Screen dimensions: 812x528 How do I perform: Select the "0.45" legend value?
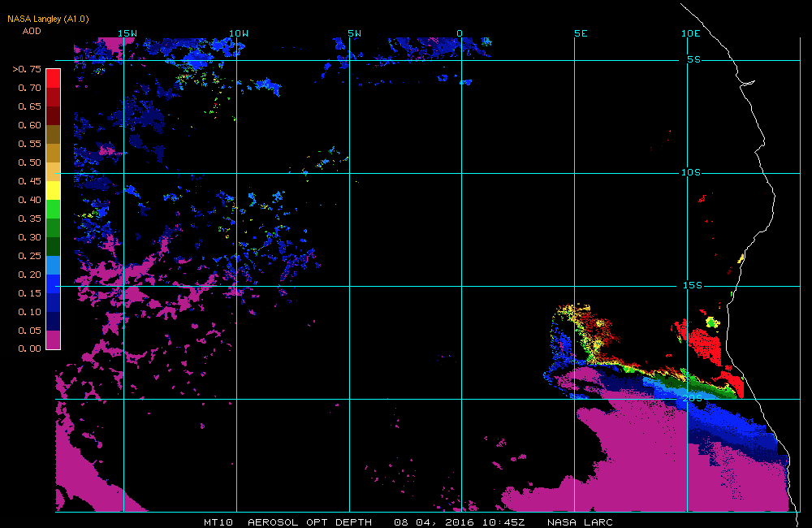[29, 181]
